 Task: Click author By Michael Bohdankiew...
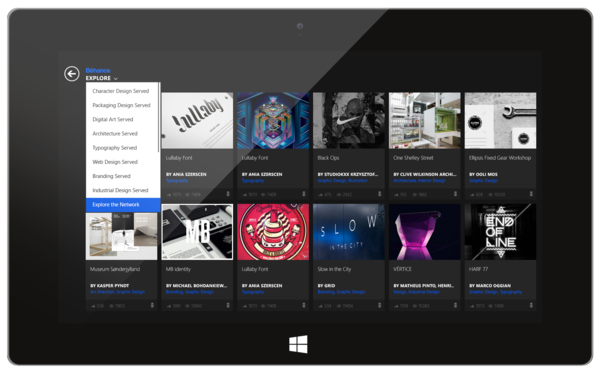[x=196, y=286]
